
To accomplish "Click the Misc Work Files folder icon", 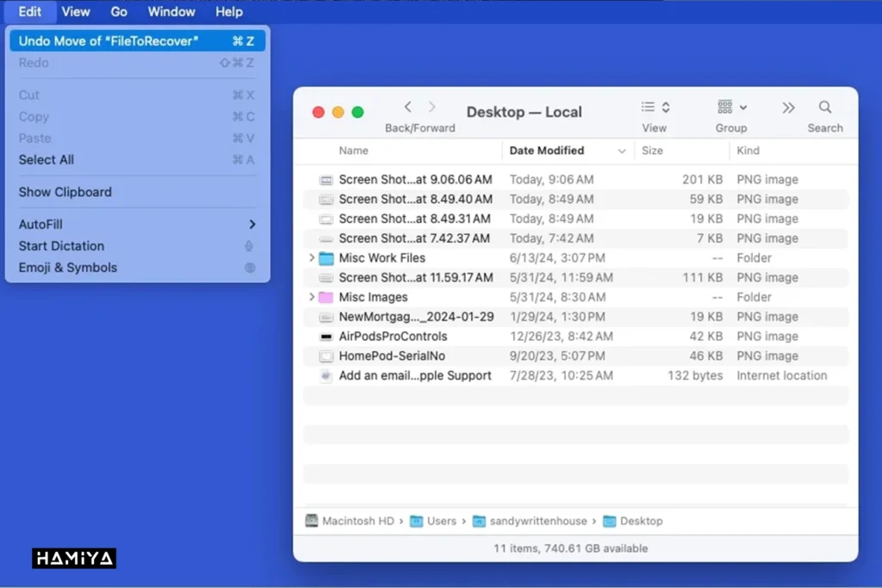I will click(x=326, y=258).
